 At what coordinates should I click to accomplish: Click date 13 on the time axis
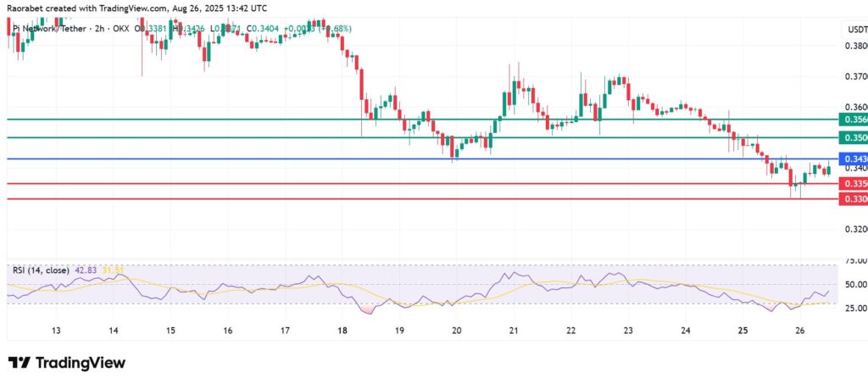(56, 331)
